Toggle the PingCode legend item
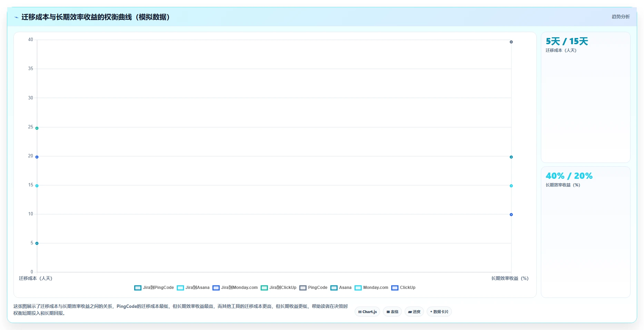This screenshot has height=330, width=644. [313, 288]
